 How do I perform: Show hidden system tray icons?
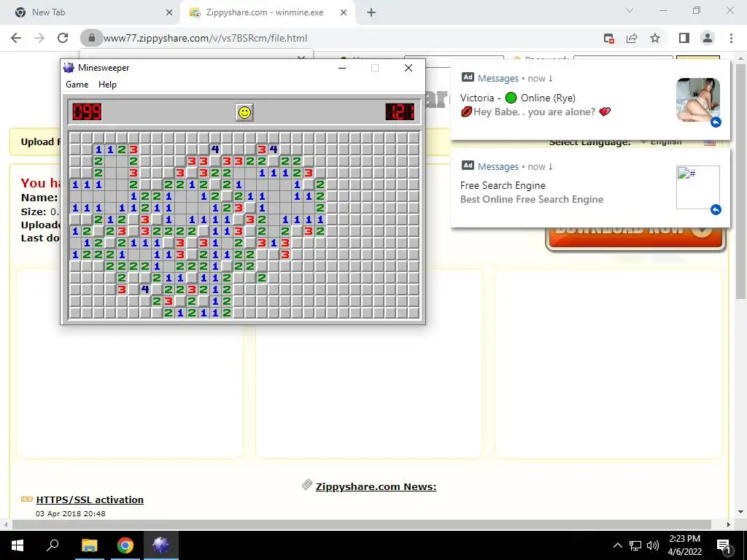[617, 545]
